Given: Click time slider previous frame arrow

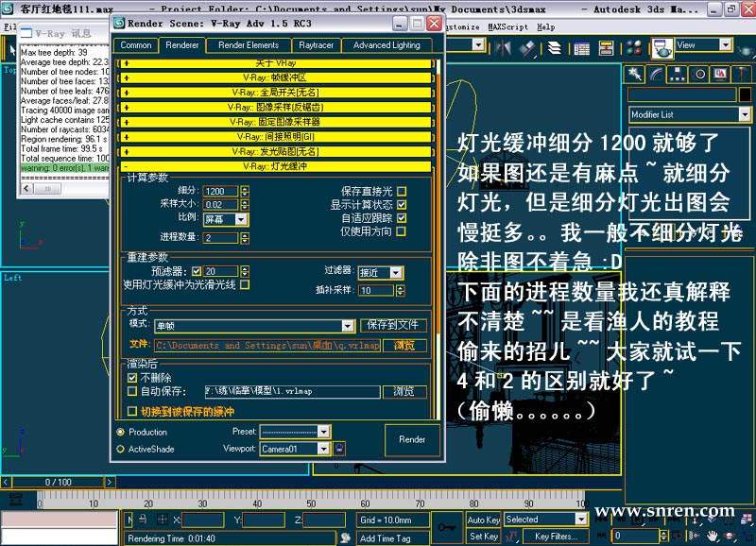Looking at the screenshot, I should click(x=6, y=482).
